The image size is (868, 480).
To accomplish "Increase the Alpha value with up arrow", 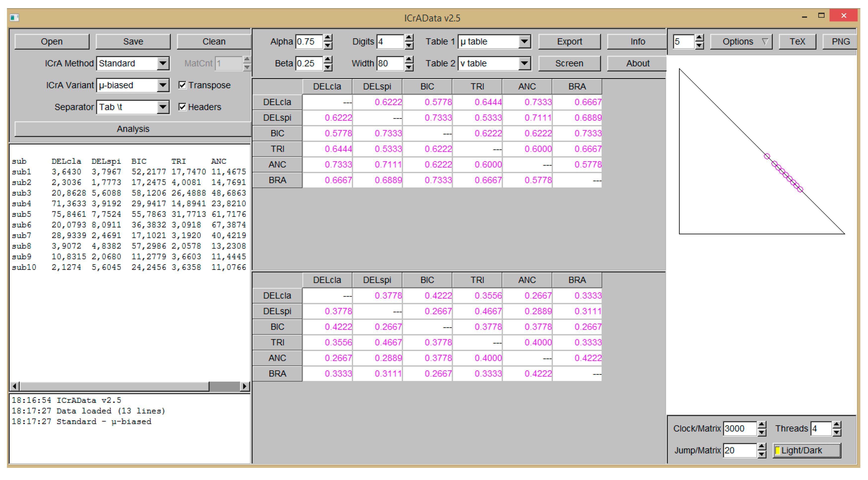I will pyautogui.click(x=328, y=38).
